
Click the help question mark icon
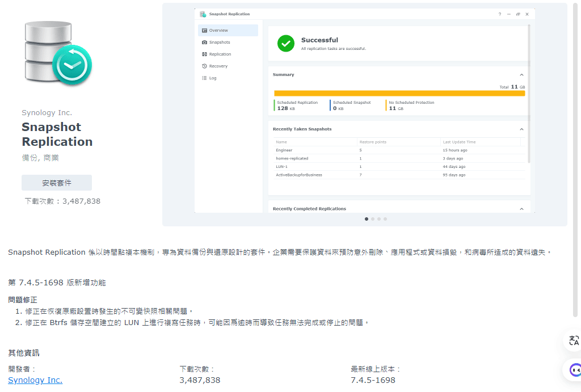pos(499,14)
